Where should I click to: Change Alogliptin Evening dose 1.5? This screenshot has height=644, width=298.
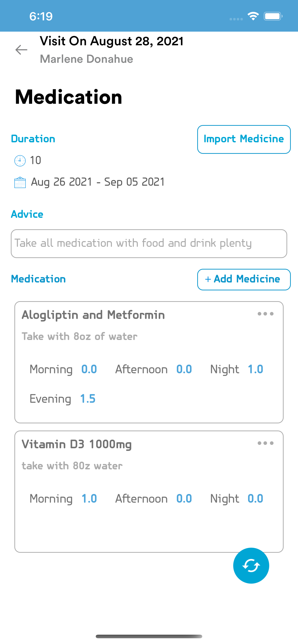click(x=88, y=399)
